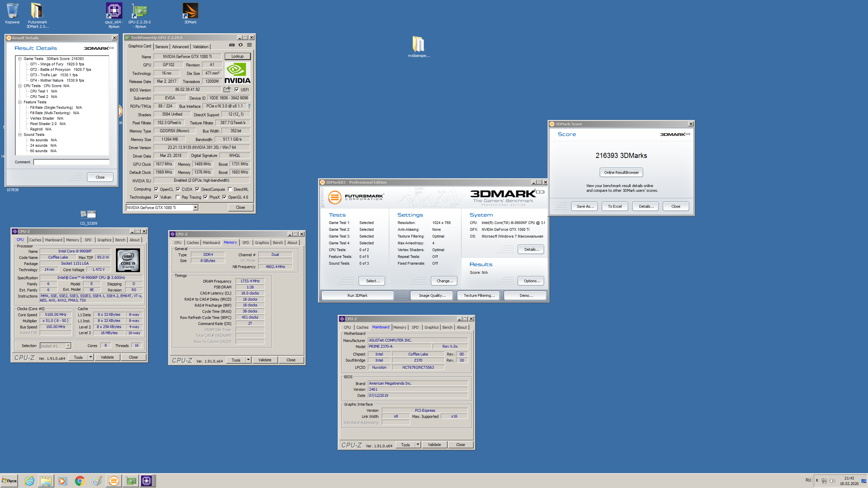Open the GPU-Z hamburger menu icon

point(249,45)
